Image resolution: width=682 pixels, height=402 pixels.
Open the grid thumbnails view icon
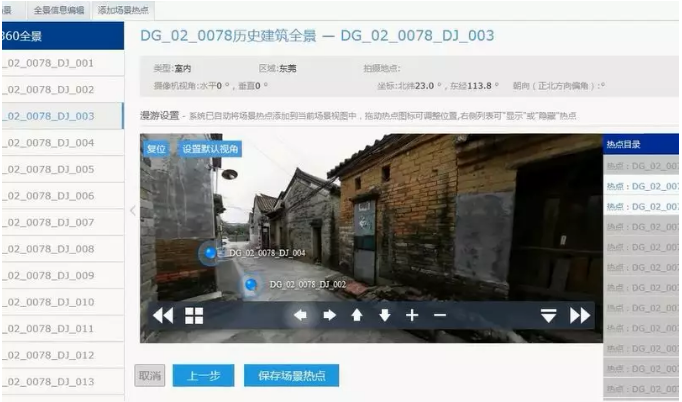click(x=194, y=316)
